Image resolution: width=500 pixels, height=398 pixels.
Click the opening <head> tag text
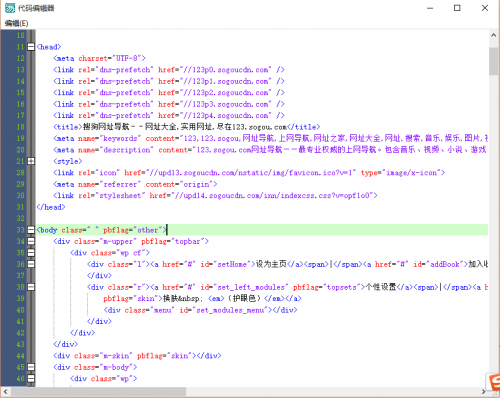click(49, 47)
